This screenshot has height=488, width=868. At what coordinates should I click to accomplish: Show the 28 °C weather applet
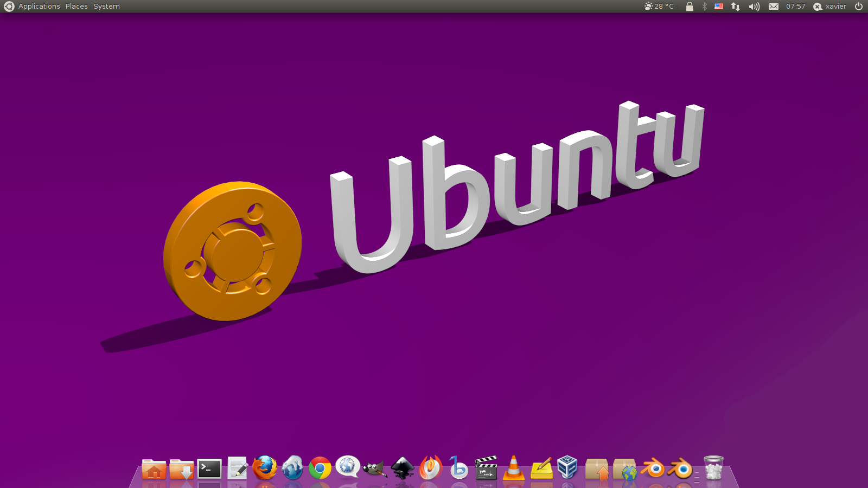tap(659, 7)
